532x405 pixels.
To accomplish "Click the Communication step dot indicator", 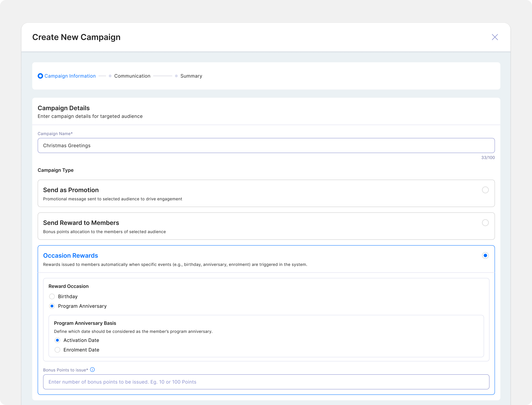I will tap(110, 76).
